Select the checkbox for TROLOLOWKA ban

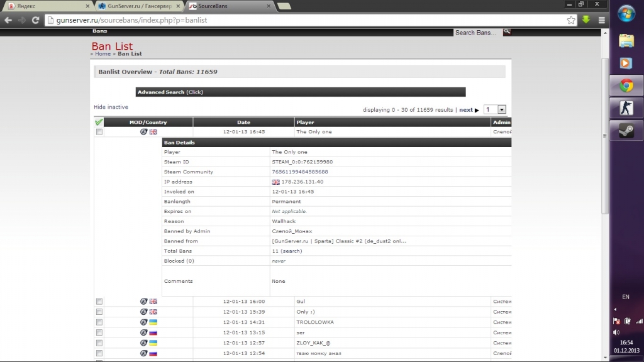pyautogui.click(x=99, y=322)
